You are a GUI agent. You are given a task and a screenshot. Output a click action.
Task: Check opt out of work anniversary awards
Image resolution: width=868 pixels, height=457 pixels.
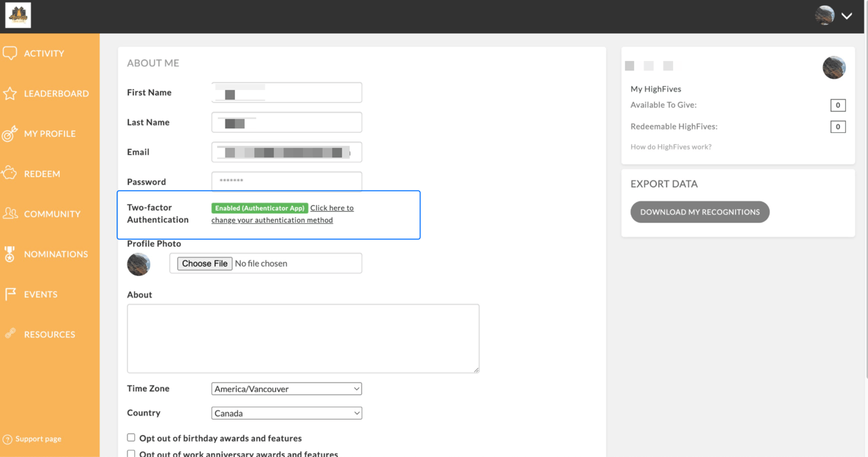point(131,453)
